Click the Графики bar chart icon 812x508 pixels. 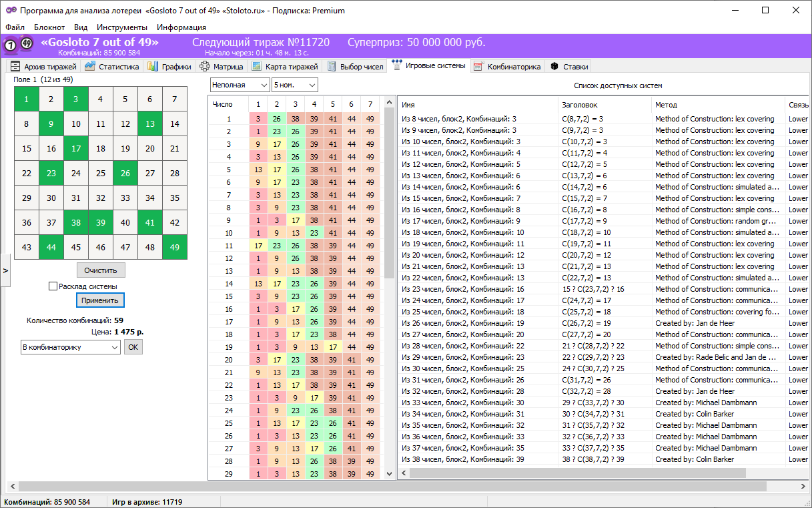(x=153, y=67)
